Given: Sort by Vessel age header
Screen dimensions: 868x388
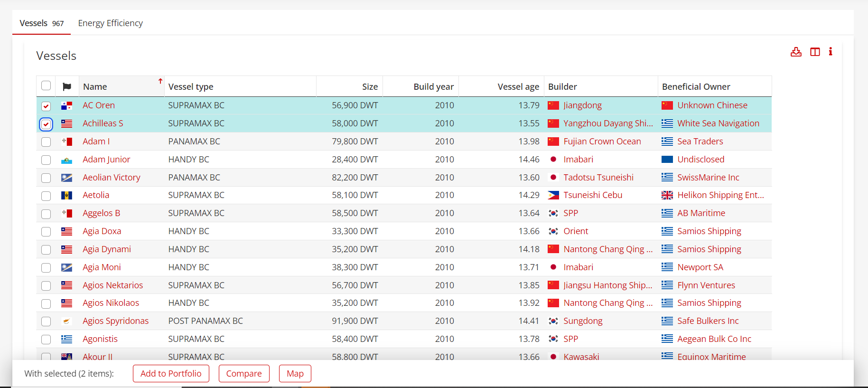Looking at the screenshot, I should tap(518, 87).
